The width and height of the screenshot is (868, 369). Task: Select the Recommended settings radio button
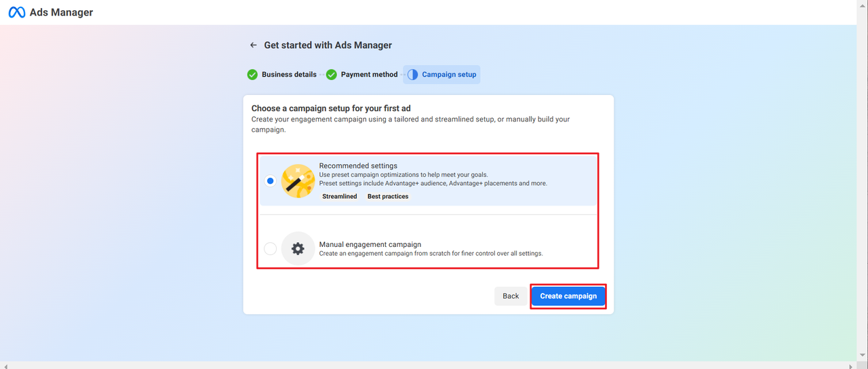click(271, 181)
